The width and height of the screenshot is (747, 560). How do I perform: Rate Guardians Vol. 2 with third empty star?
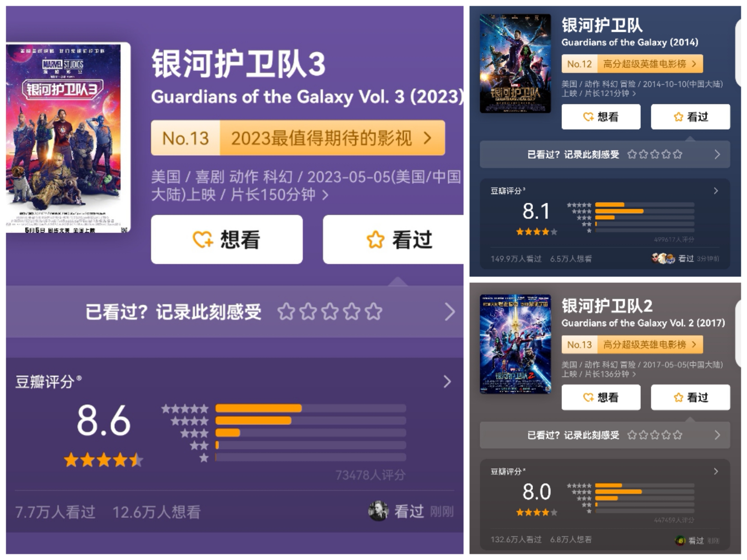655,435
